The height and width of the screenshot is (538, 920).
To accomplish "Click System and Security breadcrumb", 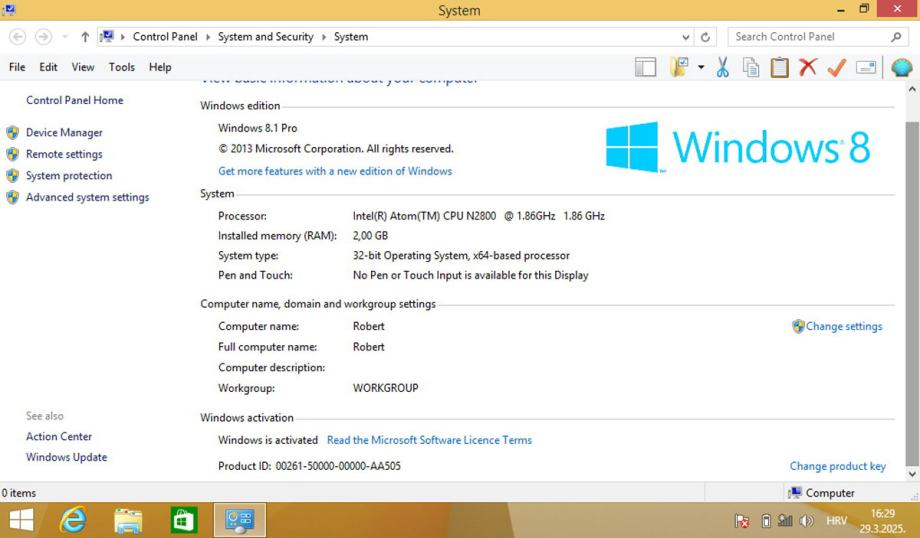I will 266,37.
